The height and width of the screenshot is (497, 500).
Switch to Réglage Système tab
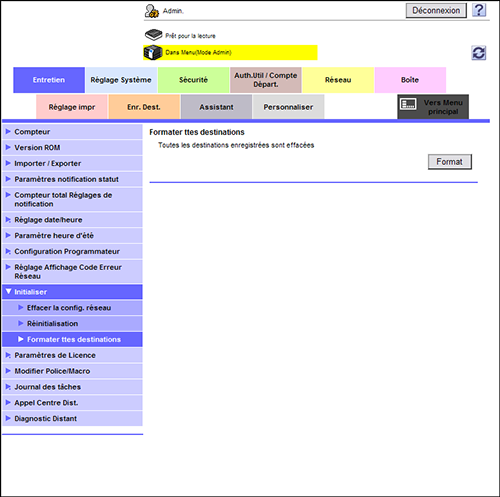(x=121, y=80)
